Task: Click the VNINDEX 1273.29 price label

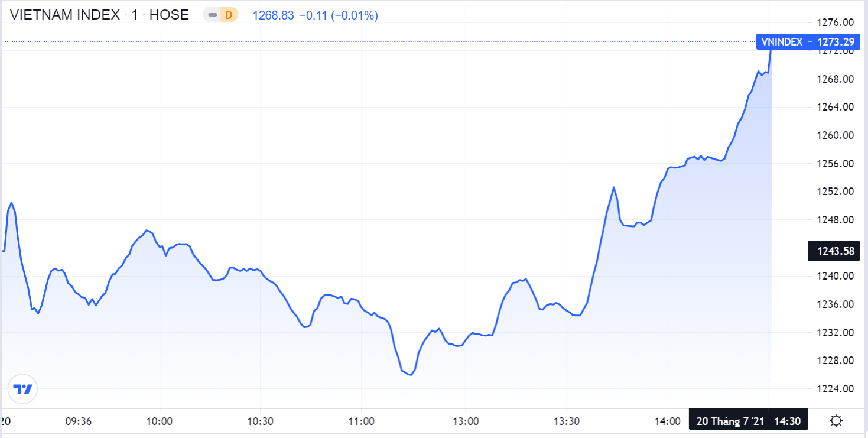Action: (807, 41)
